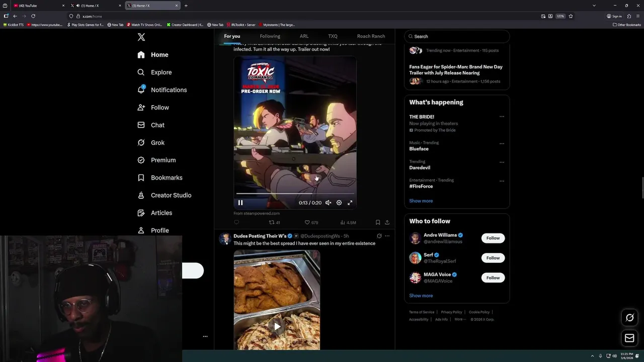The image size is (644, 362).
Task: Follow Serf @TheRoyalSerf
Action: [493, 258]
